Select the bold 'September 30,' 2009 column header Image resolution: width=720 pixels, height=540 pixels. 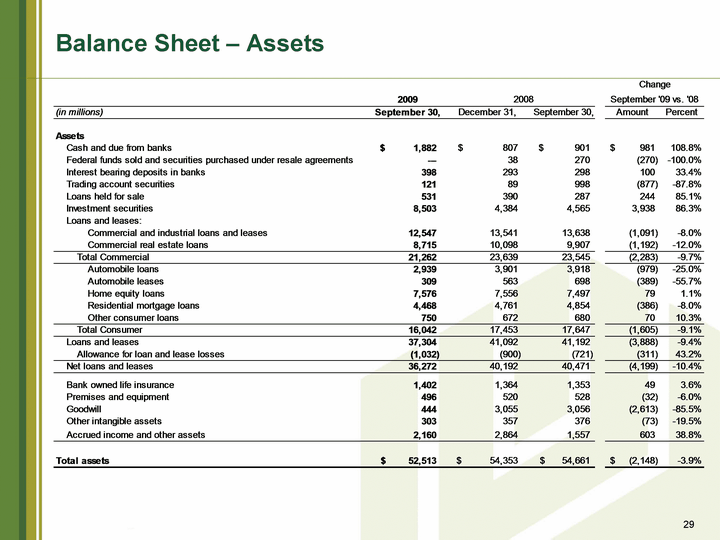407,112
